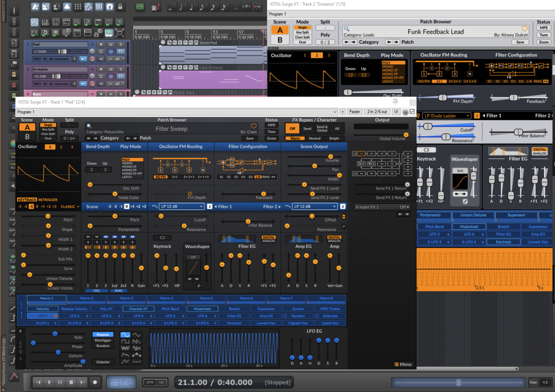Viewport: 555px width, 392px height.
Task: Select the triangle LFO waveform shape
Action: pos(137,335)
